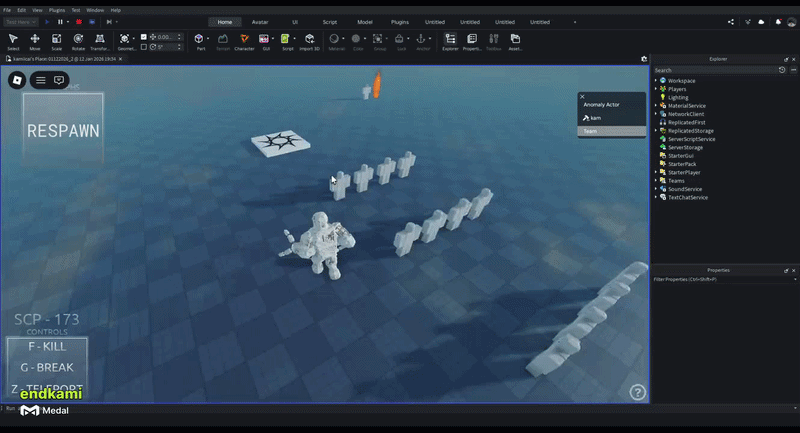Select StarterGui in Explorer
Screen dimensions: 800x433
tap(681, 156)
